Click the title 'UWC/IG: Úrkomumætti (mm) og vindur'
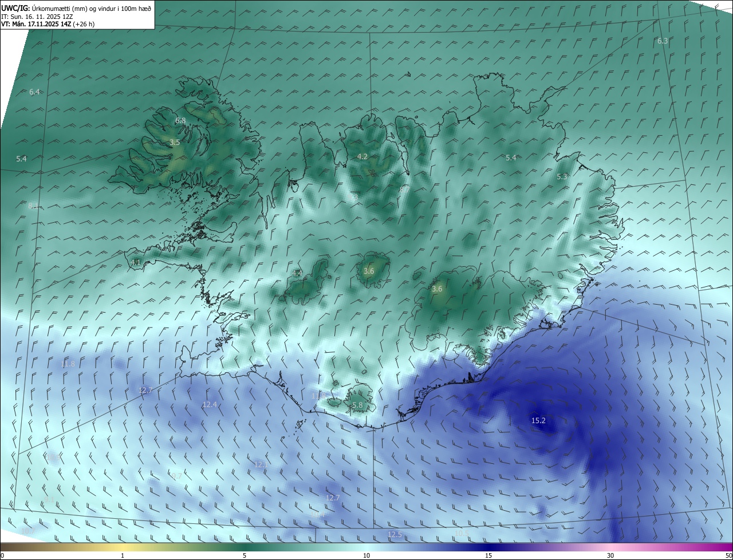 pyautogui.click(x=76, y=8)
